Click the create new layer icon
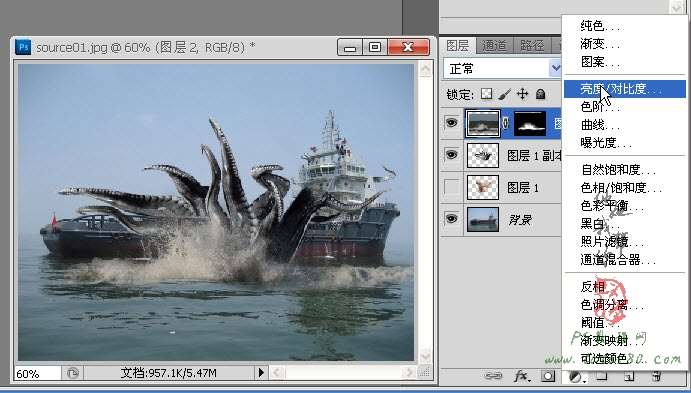691x393 pixels. pyautogui.click(x=629, y=376)
